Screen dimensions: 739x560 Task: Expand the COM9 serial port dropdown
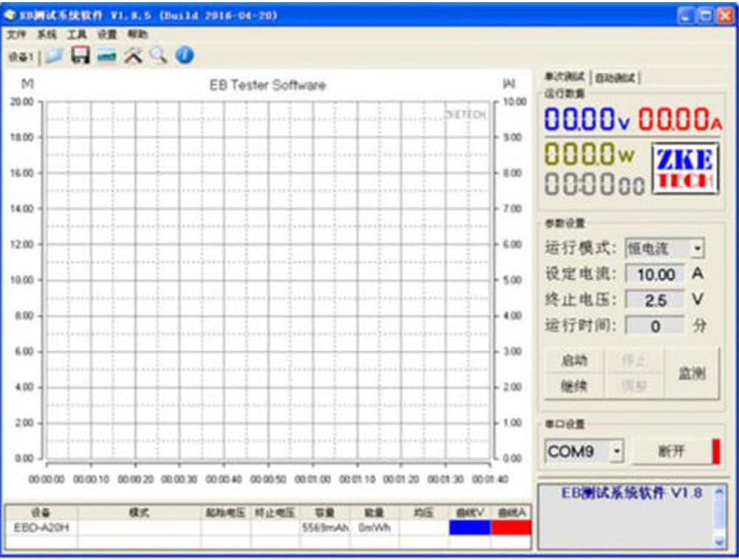(616, 451)
